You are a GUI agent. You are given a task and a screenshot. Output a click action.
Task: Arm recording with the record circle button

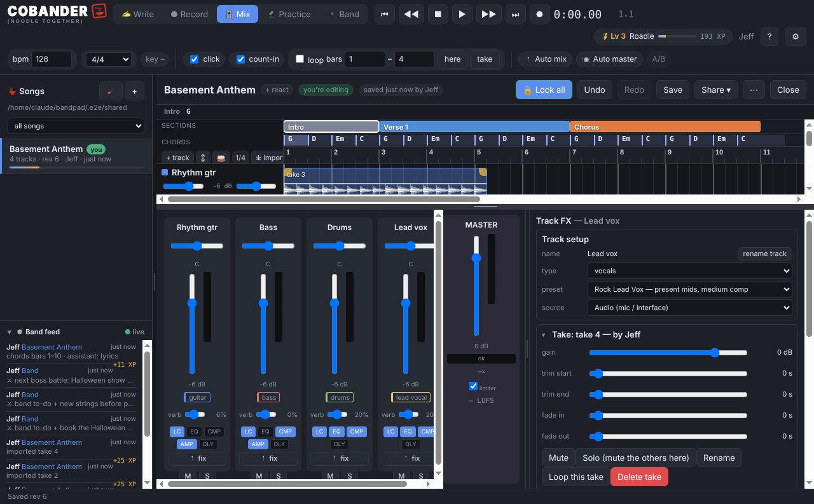point(540,14)
